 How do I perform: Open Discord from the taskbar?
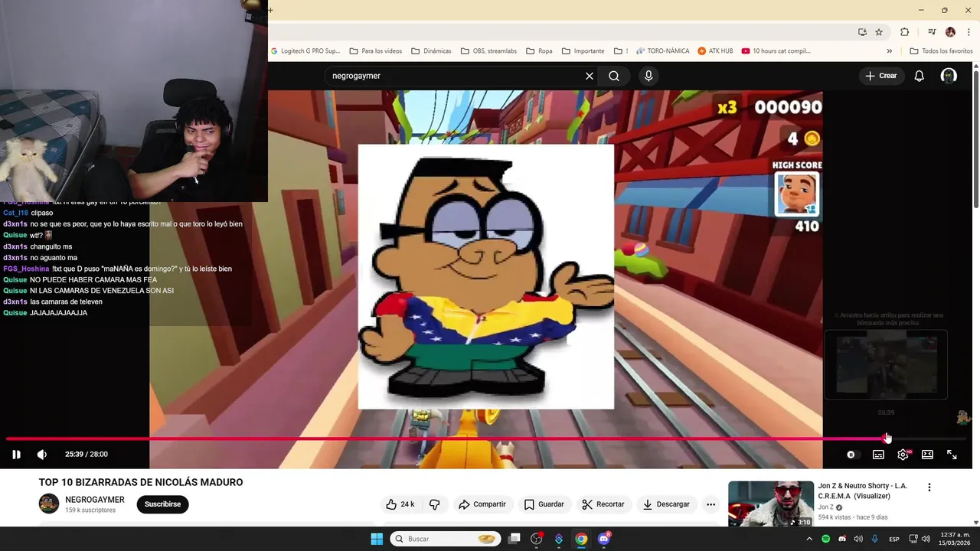604,539
